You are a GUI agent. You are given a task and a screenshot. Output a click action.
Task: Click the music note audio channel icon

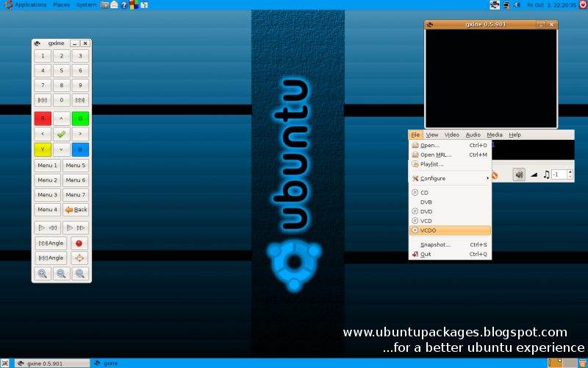coord(546,174)
